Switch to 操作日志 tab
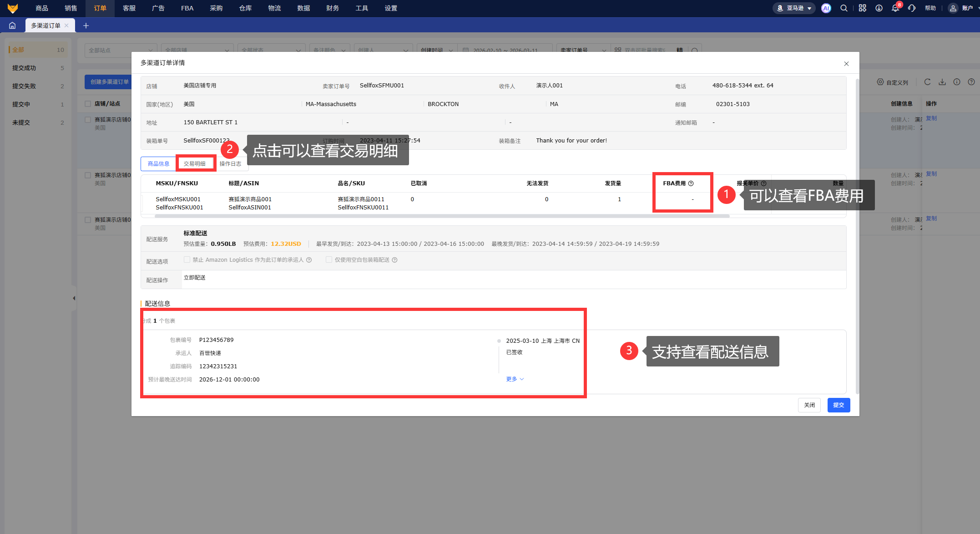Viewport: 980px width, 534px height. click(230, 164)
